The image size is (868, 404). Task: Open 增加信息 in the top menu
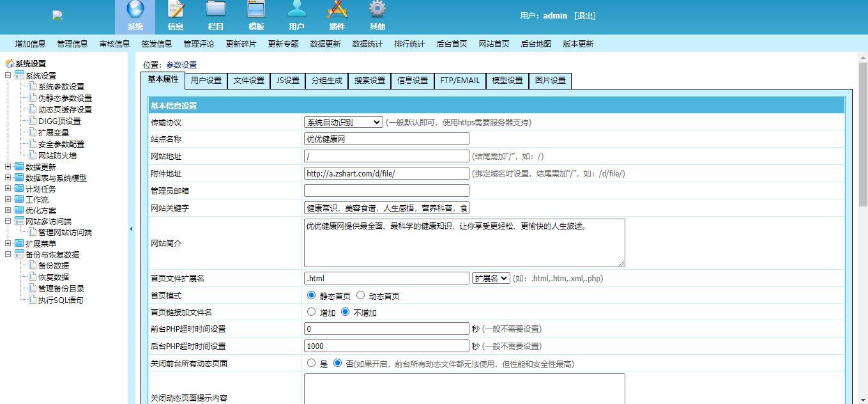(31, 44)
